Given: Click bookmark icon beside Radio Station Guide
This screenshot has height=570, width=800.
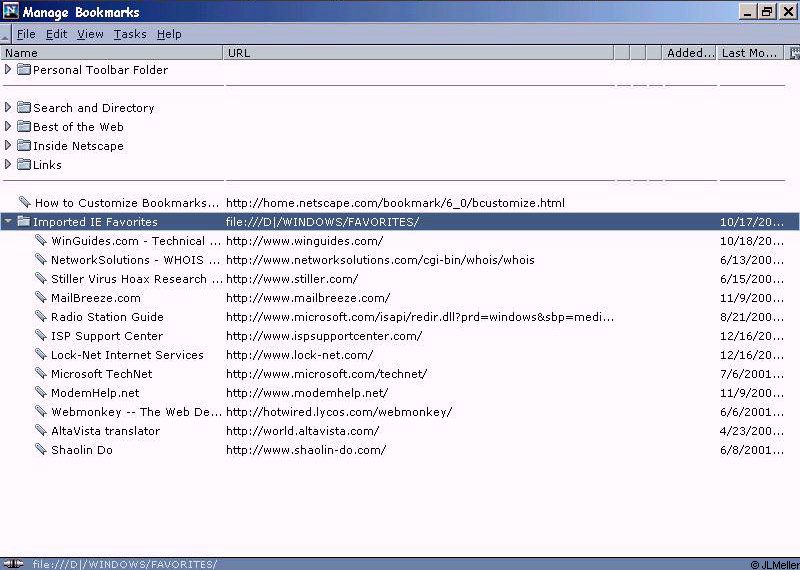Looking at the screenshot, I should pos(41,316).
